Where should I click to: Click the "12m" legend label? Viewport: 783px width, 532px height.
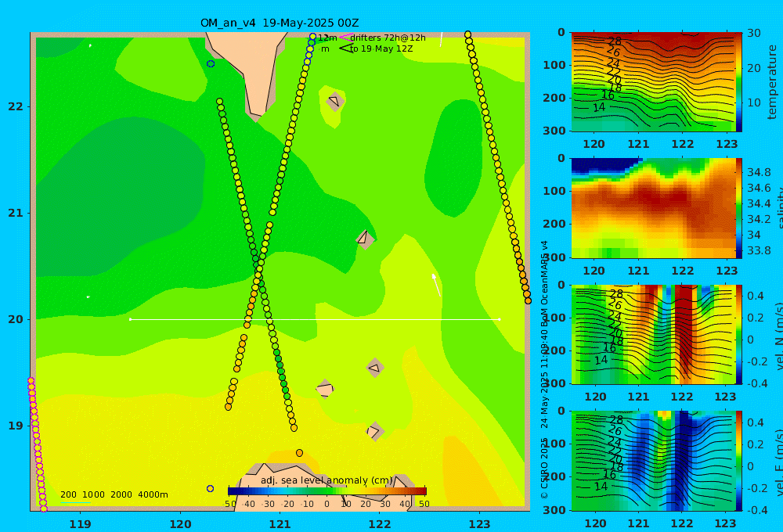tap(327, 38)
